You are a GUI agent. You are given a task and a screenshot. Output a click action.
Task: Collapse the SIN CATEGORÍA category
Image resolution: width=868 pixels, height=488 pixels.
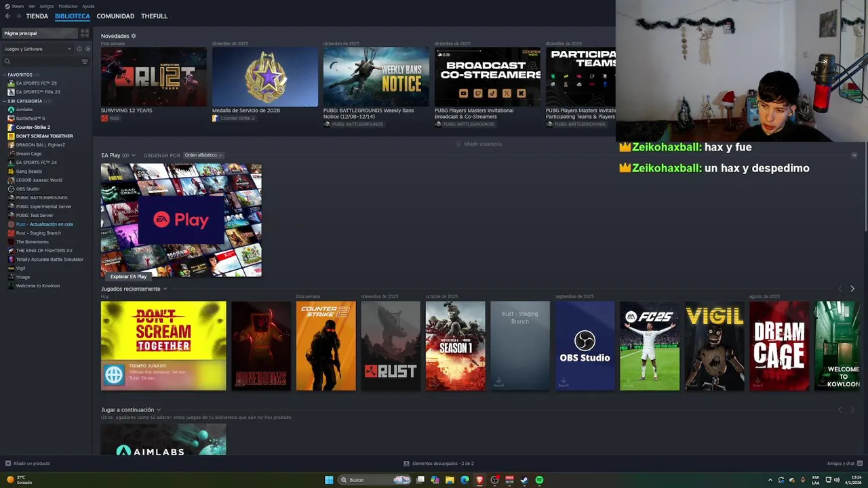pos(4,101)
